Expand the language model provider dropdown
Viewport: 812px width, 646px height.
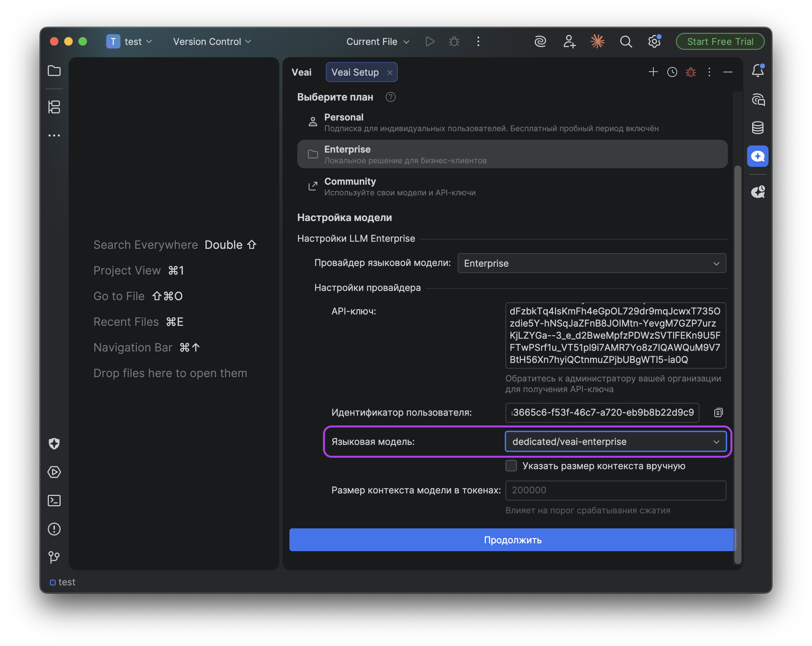tap(592, 263)
